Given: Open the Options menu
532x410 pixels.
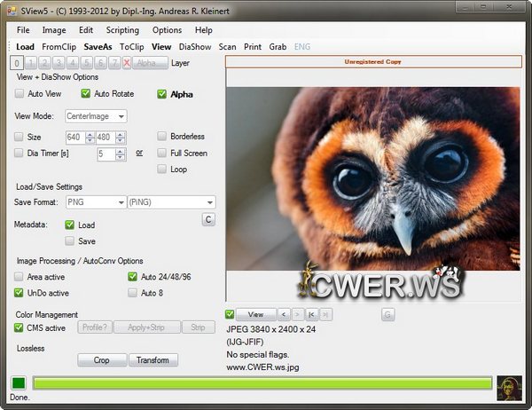Looking at the screenshot, I should click(166, 30).
